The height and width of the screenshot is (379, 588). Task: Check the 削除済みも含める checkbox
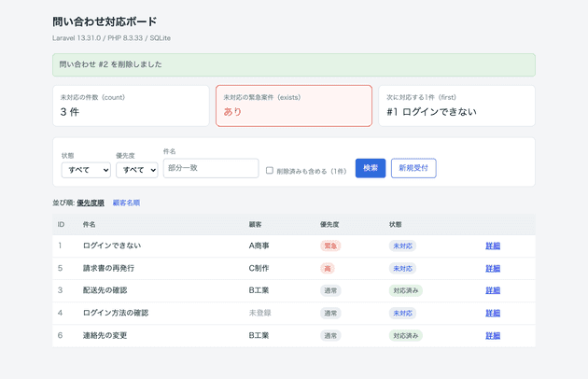tap(269, 170)
